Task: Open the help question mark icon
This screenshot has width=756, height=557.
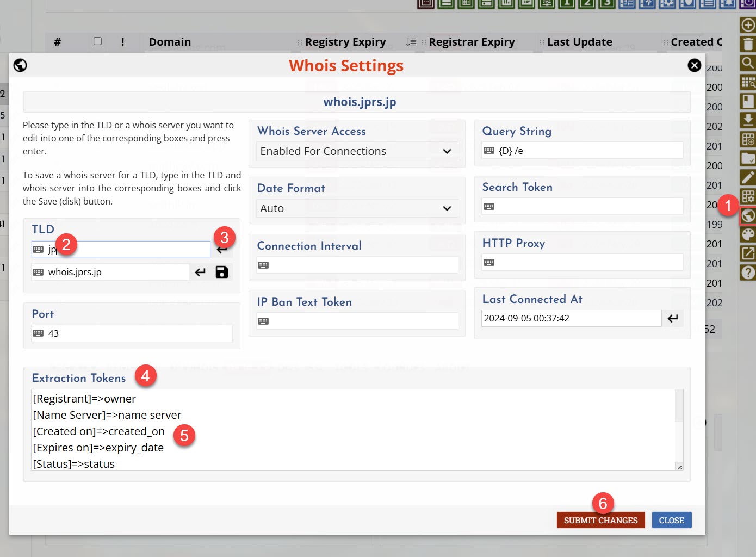Action: [x=748, y=273]
